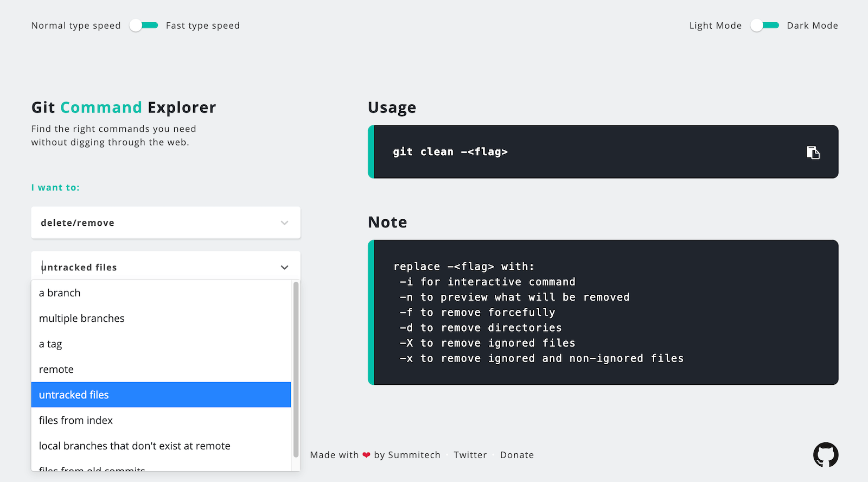Copy the git clean command to clipboard

pyautogui.click(x=813, y=153)
